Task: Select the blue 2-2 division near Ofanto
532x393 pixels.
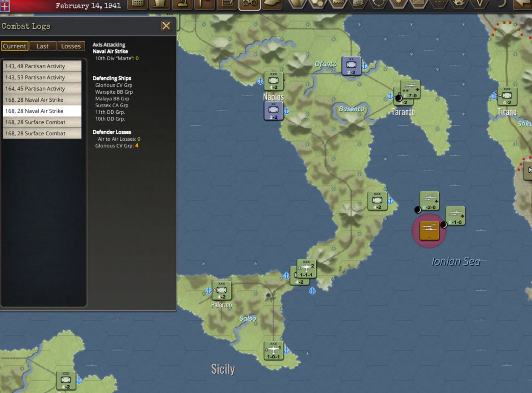Action: coord(351,66)
